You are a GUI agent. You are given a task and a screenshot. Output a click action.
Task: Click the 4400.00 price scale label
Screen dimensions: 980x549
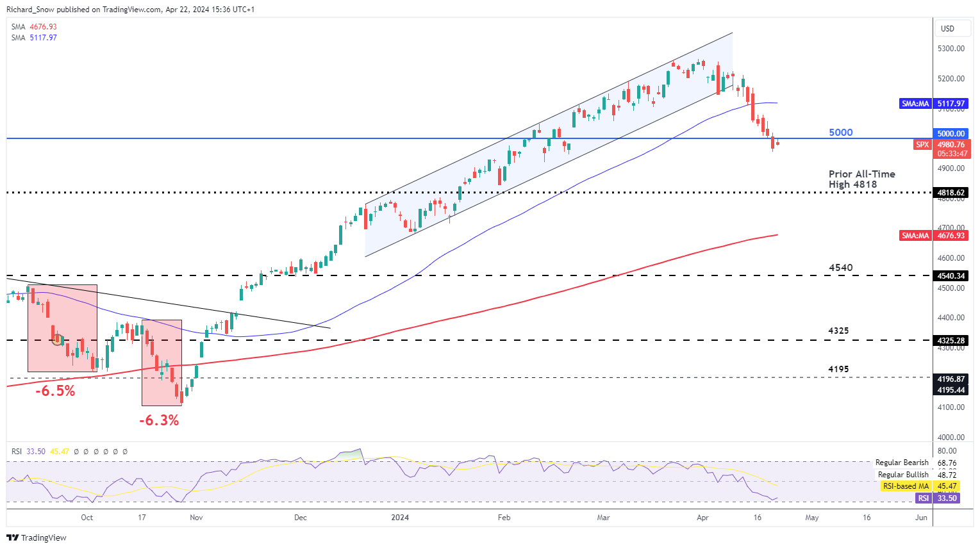[951, 318]
